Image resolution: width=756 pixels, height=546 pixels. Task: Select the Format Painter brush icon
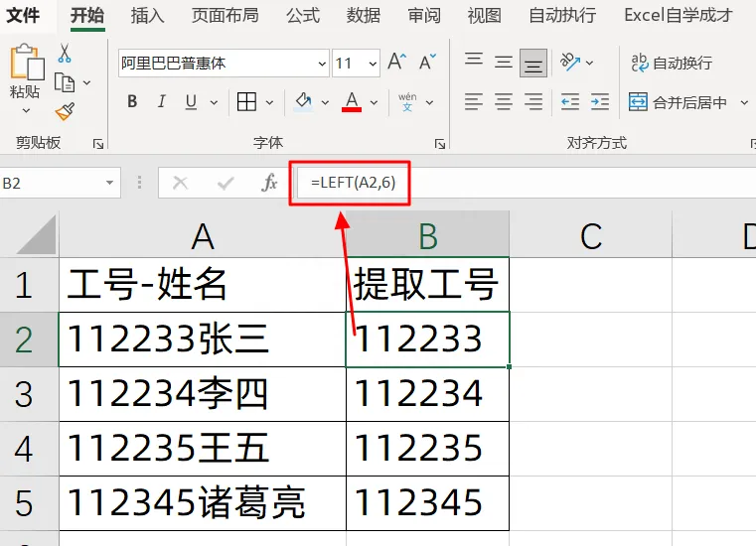[65, 111]
